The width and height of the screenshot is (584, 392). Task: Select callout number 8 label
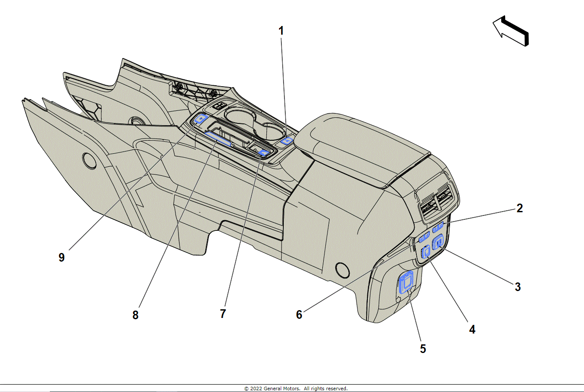click(135, 315)
